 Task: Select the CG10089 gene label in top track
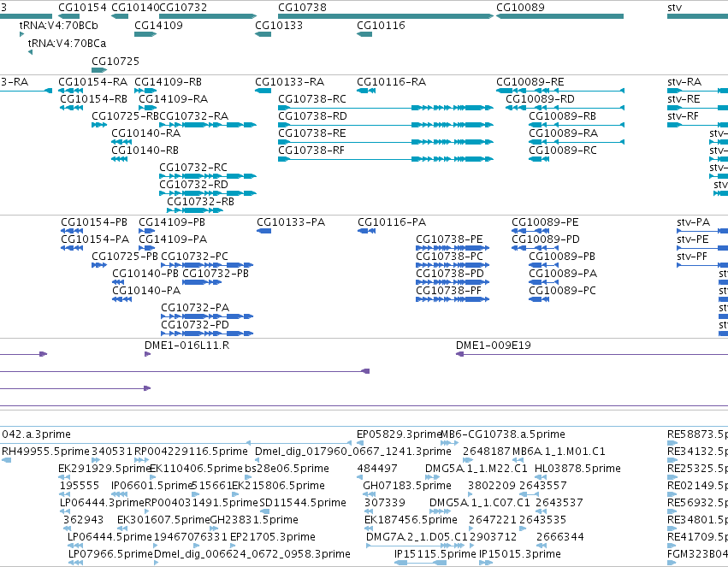point(520,8)
